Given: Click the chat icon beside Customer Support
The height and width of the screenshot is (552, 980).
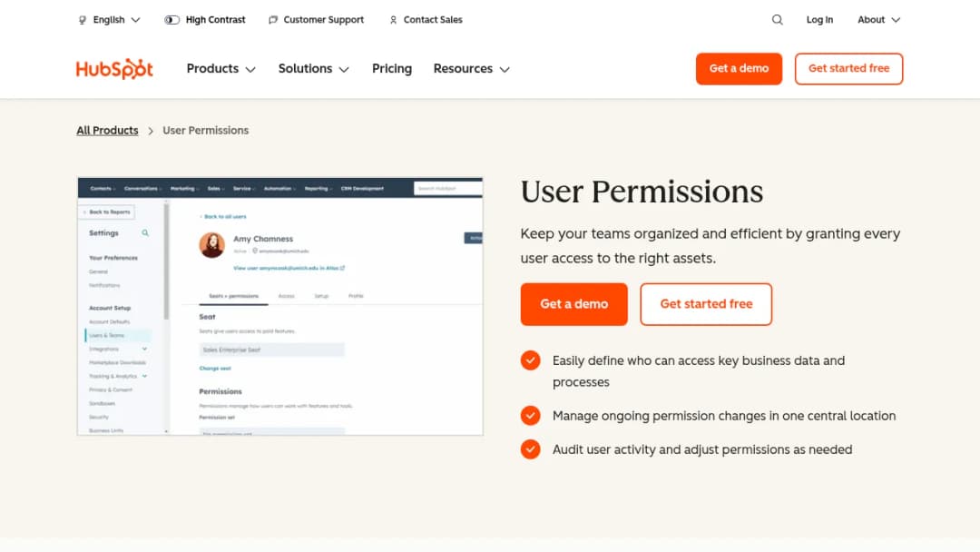Looking at the screenshot, I should pos(273,20).
